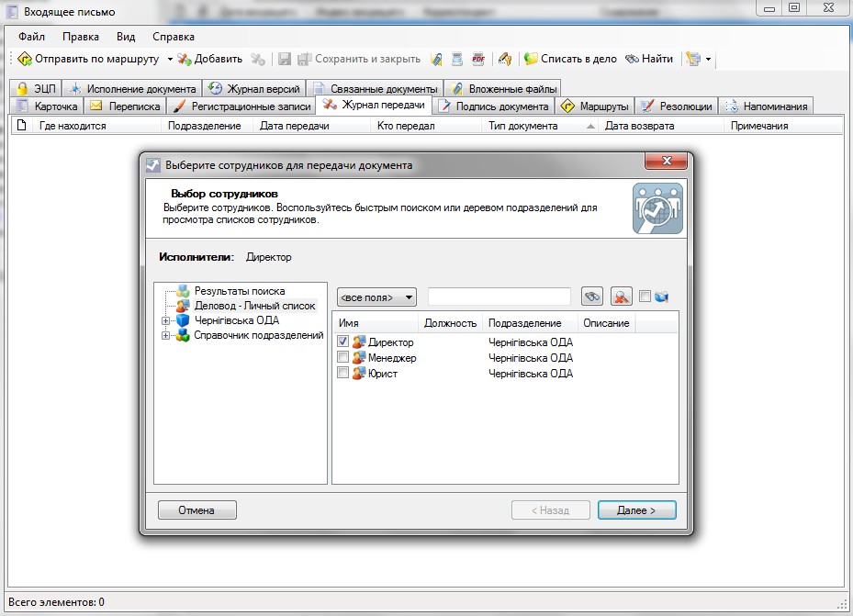This screenshot has width=853, height=616.
Task: Expand the Чернігівська ОДА tree node
Action: click(165, 321)
